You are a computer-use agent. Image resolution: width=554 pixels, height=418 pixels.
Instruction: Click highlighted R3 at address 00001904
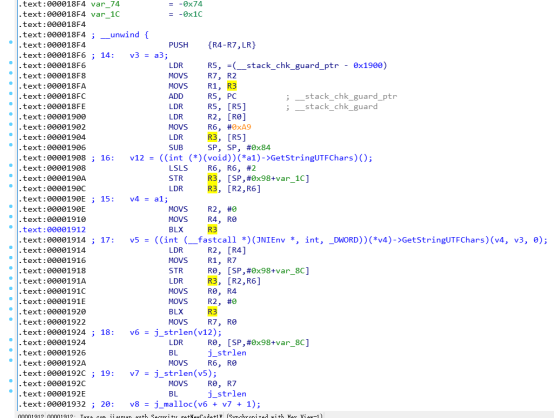212,137
